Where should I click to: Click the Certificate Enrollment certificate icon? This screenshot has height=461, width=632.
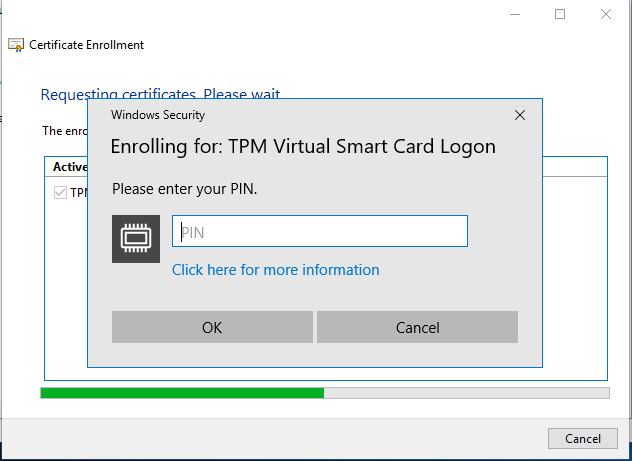coord(16,45)
